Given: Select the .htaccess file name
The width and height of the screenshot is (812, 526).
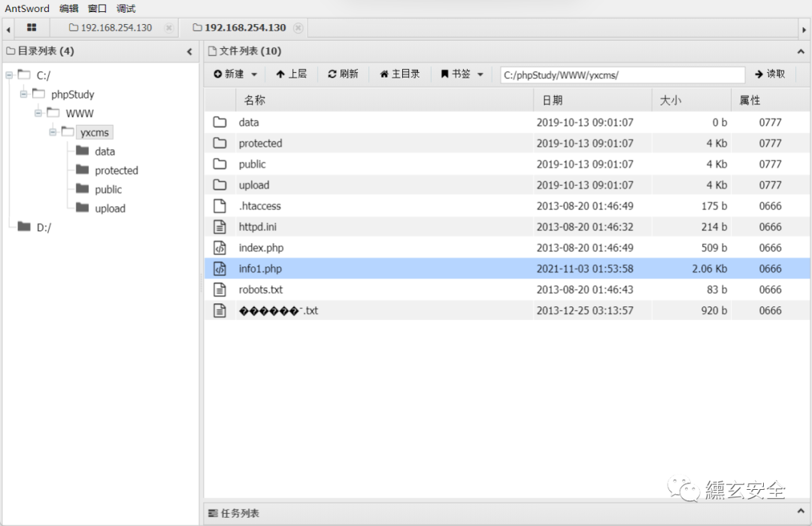Looking at the screenshot, I should click(x=260, y=205).
